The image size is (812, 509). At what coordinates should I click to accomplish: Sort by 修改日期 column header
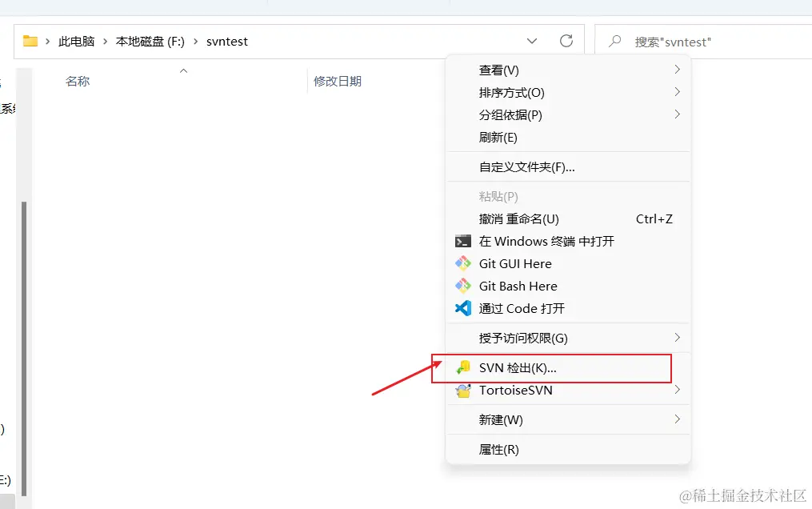[338, 82]
